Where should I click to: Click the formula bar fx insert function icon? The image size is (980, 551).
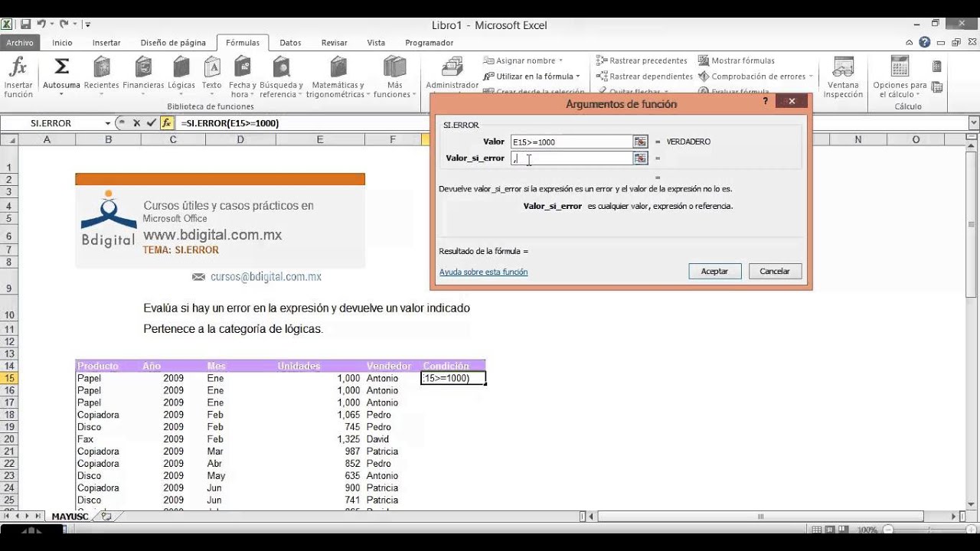[166, 122]
